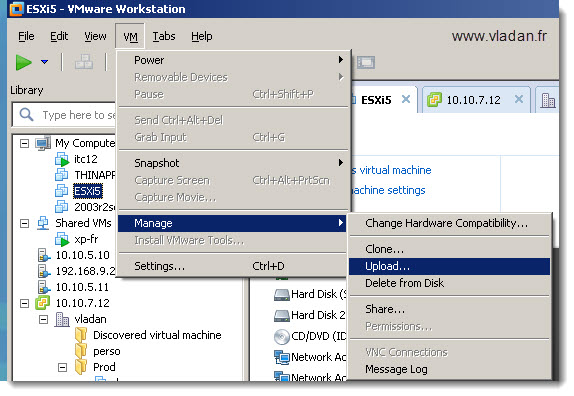This screenshot has height=396, width=574.
Task: Click the console view toolbar icon
Action: (x=366, y=62)
